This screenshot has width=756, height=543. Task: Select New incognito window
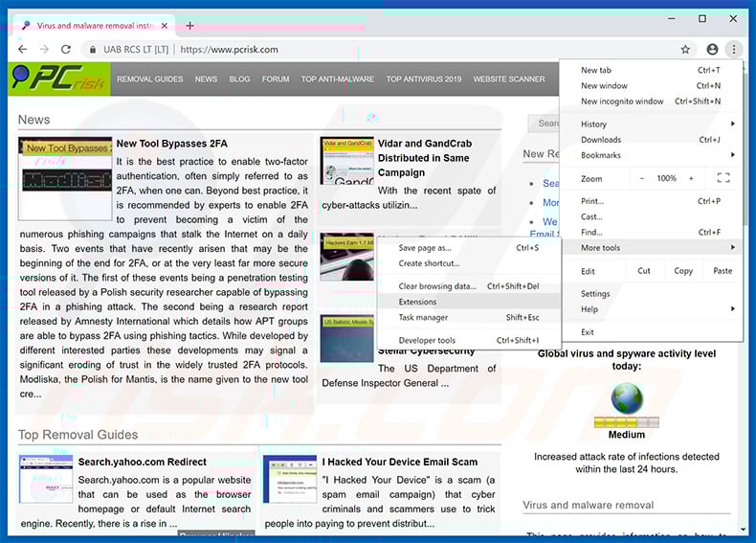tap(651, 101)
